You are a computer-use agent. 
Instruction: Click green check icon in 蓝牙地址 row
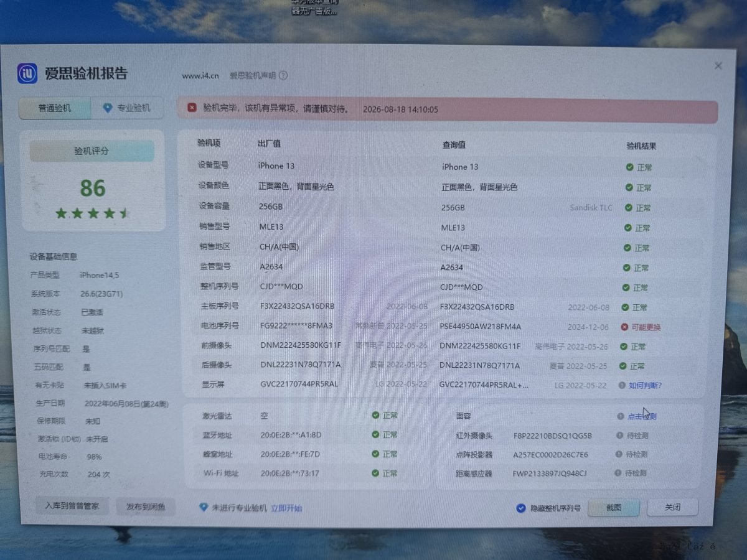(375, 434)
